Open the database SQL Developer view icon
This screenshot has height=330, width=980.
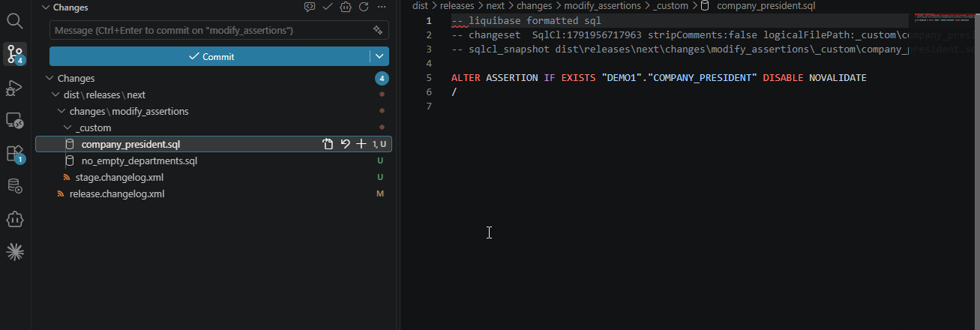click(x=15, y=185)
